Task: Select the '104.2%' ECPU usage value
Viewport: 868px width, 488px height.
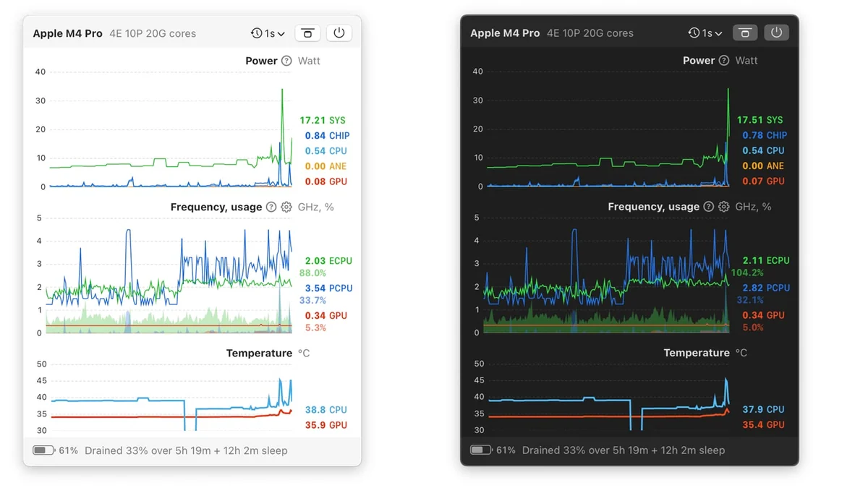Action: coord(747,273)
